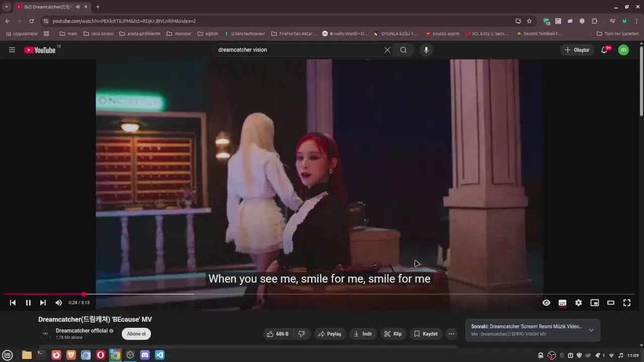Open the Chrome extensions puzzle icon
644x362 pixels.
(594, 21)
